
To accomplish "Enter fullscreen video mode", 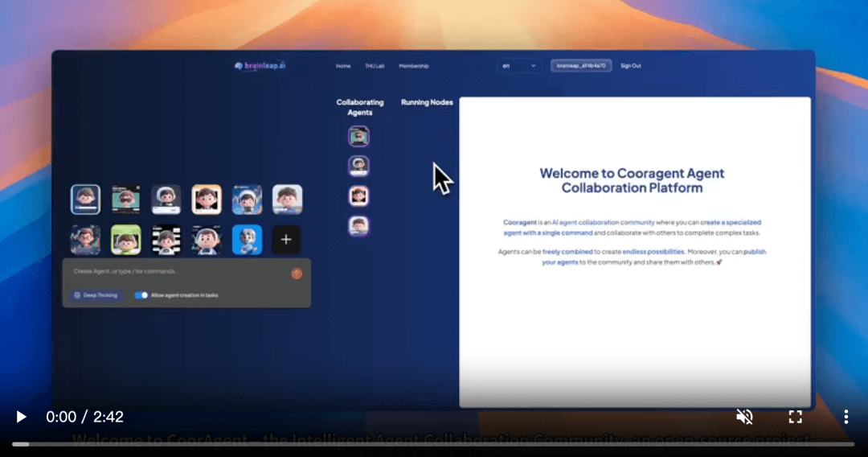I will pos(795,417).
